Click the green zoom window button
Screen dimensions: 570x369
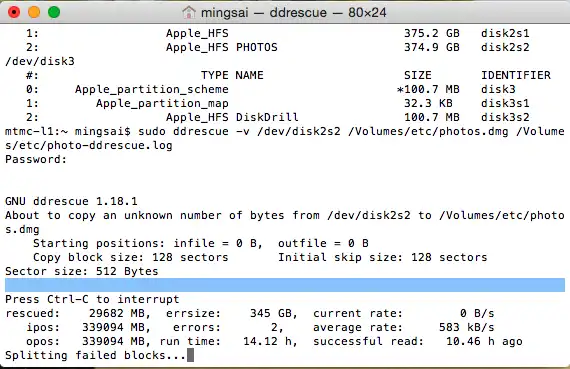point(54,12)
